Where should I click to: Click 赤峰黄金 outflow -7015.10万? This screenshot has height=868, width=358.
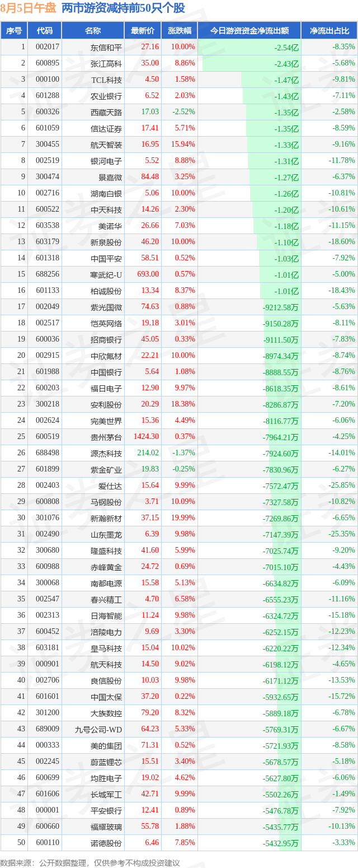281,567
